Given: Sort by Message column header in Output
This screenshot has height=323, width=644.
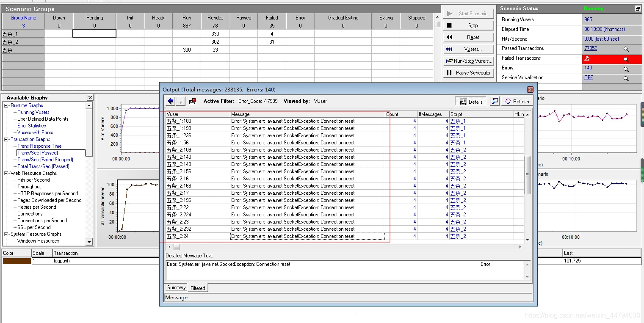Looking at the screenshot, I should point(308,114).
